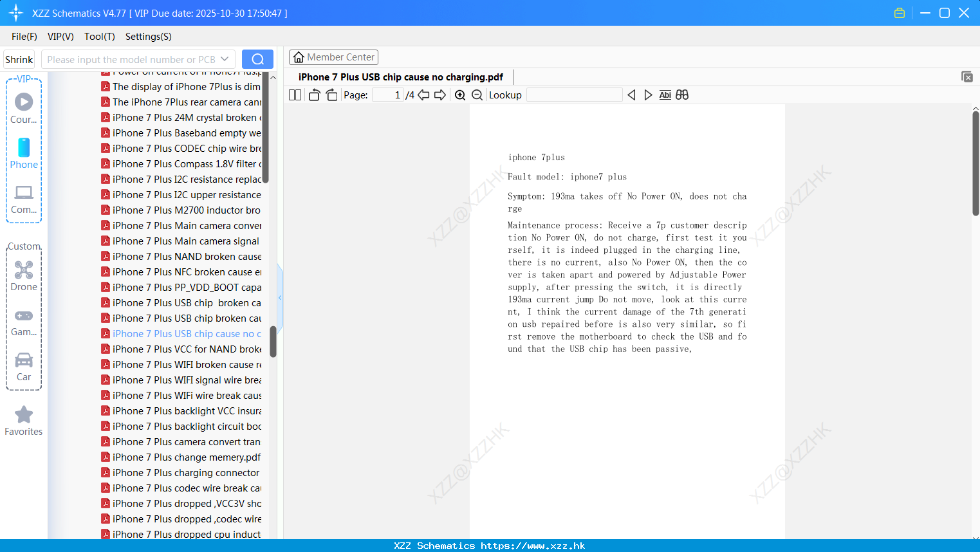Select the Phone category

coord(24,153)
